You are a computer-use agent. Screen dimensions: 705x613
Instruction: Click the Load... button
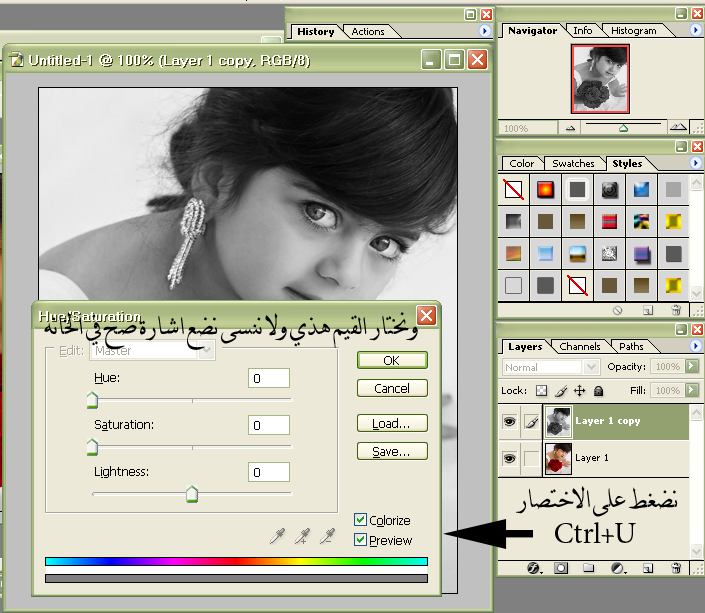(x=392, y=423)
